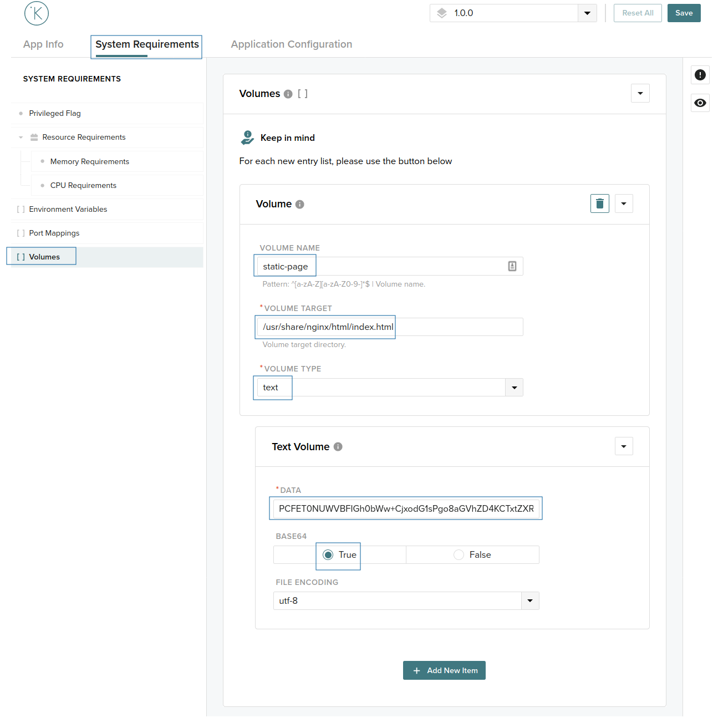Viewport: 713px width, 728px height.
Task: Click the KintoHub logo
Action: click(x=37, y=13)
